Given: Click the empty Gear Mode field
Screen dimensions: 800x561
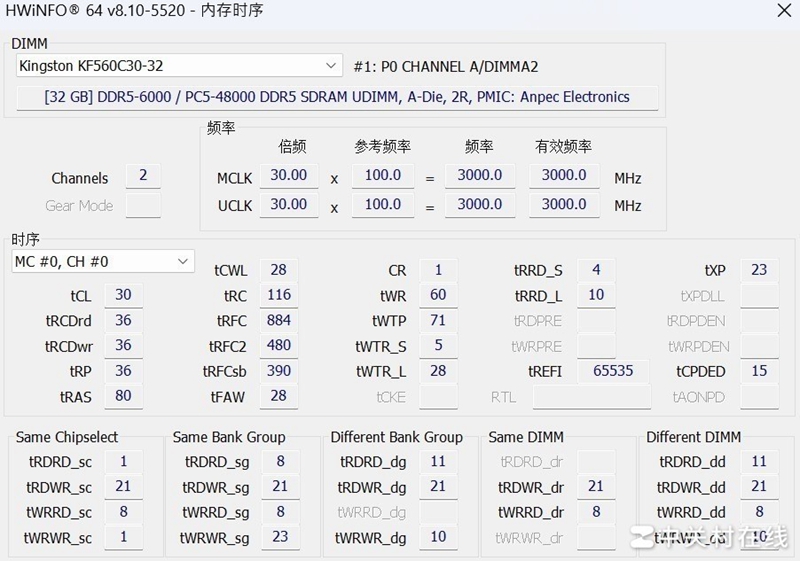Looking at the screenshot, I should (143, 206).
